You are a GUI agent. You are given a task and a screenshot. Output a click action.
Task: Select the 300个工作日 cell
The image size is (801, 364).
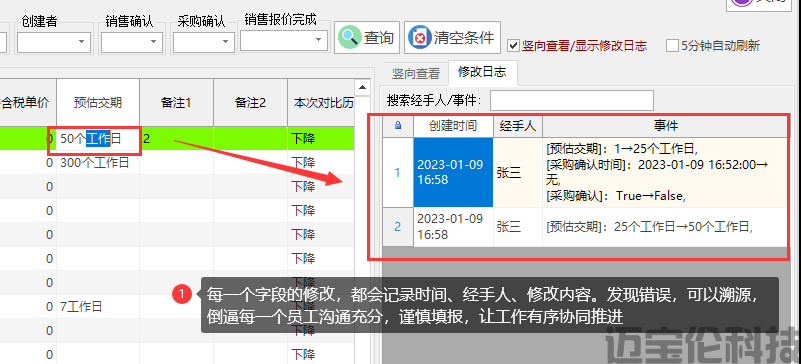click(98, 163)
